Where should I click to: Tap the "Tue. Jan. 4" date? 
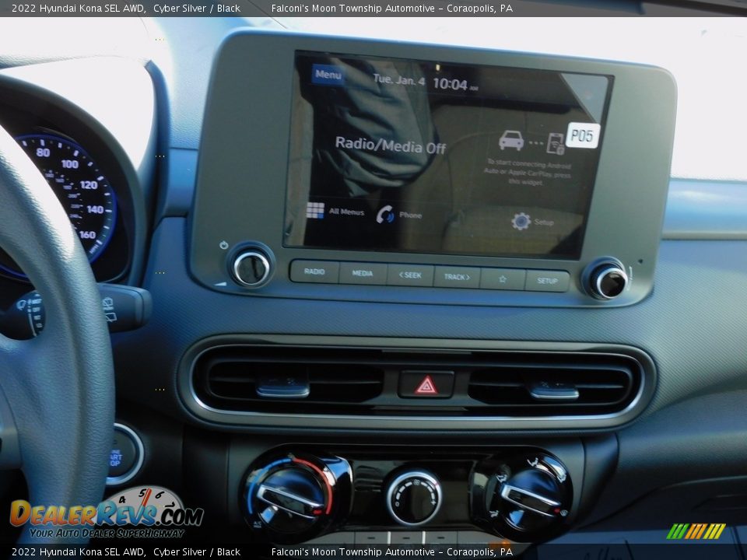pyautogui.click(x=398, y=79)
